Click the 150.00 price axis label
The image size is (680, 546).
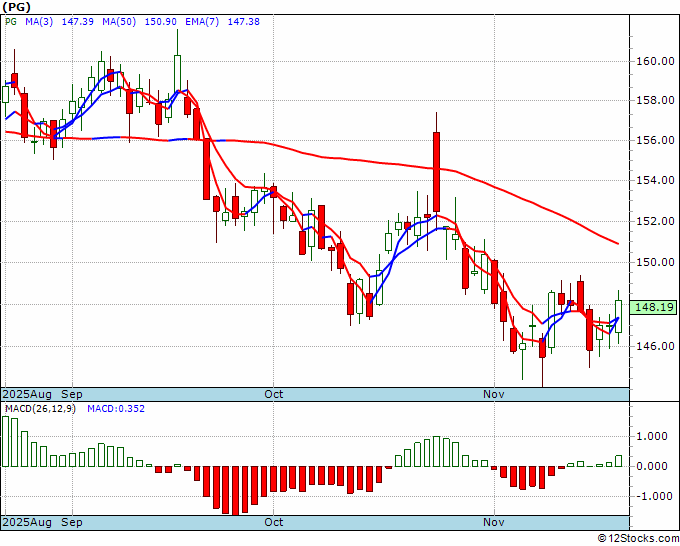coord(655,262)
